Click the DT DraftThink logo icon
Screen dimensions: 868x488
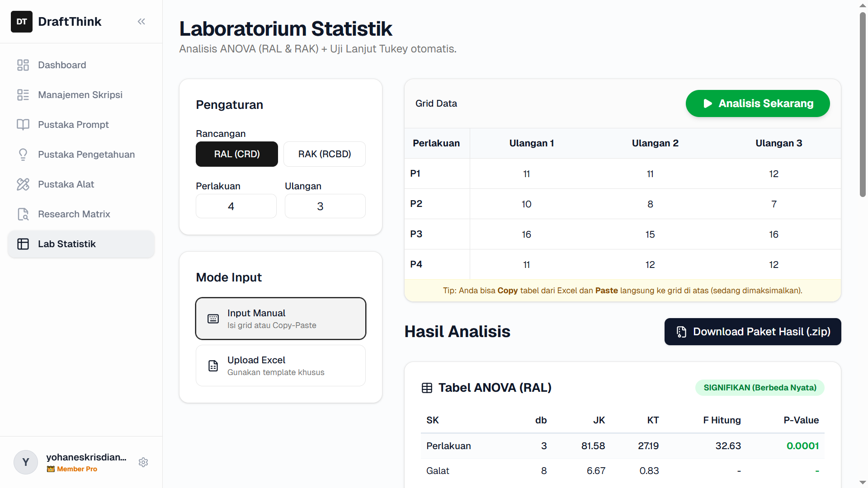(22, 22)
